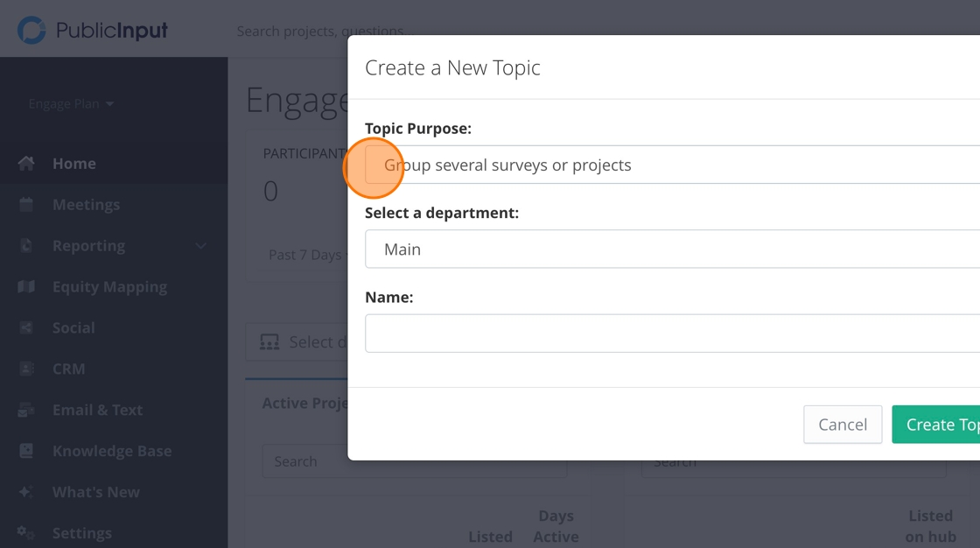
Task: Focus the Name text field
Action: click(674, 334)
